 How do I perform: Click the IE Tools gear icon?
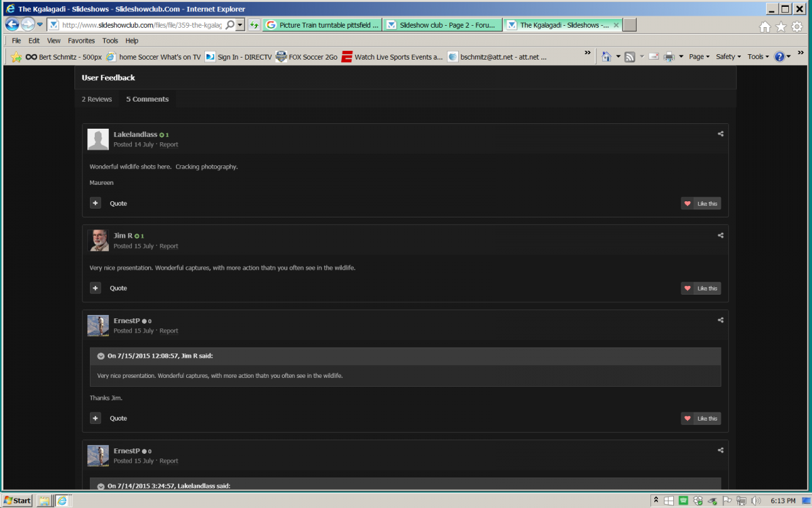pyautogui.click(x=797, y=26)
